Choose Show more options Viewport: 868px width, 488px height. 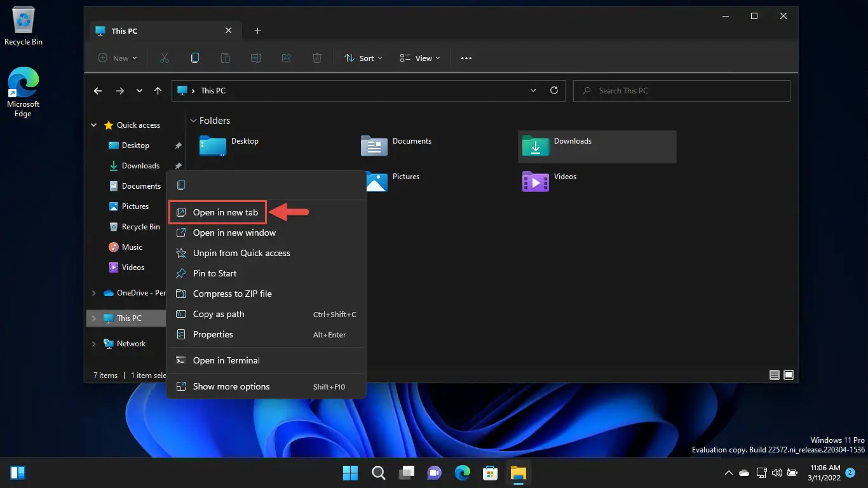point(266,386)
